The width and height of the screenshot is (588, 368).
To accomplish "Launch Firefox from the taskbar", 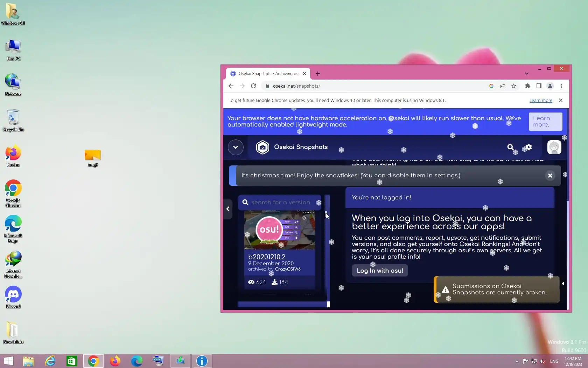I will point(115,361).
